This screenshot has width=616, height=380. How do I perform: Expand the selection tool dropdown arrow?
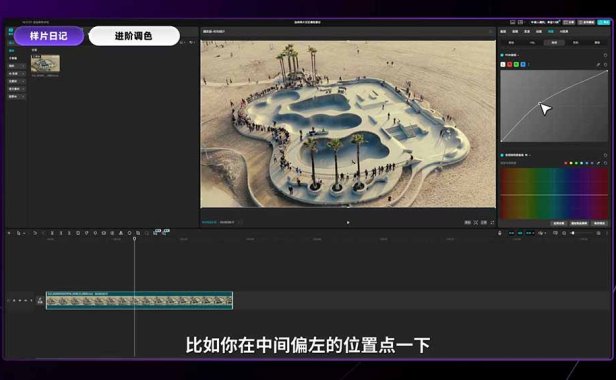coord(24,233)
